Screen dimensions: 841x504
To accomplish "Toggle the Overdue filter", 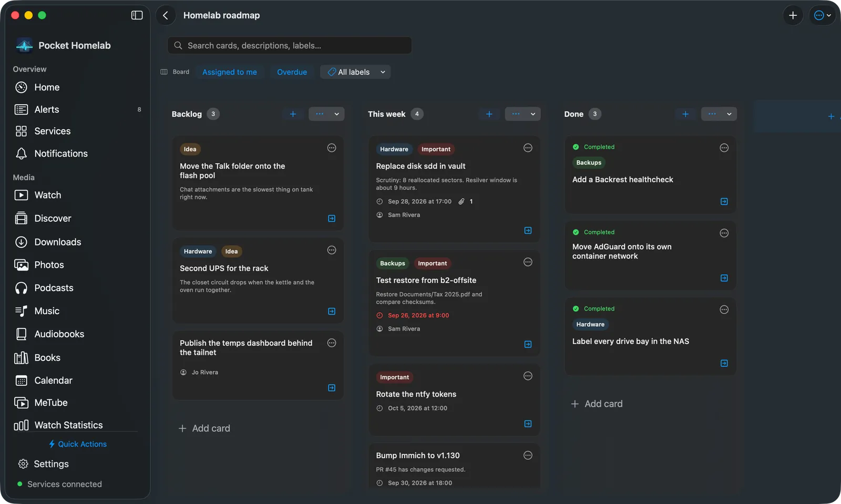I will [x=292, y=72].
